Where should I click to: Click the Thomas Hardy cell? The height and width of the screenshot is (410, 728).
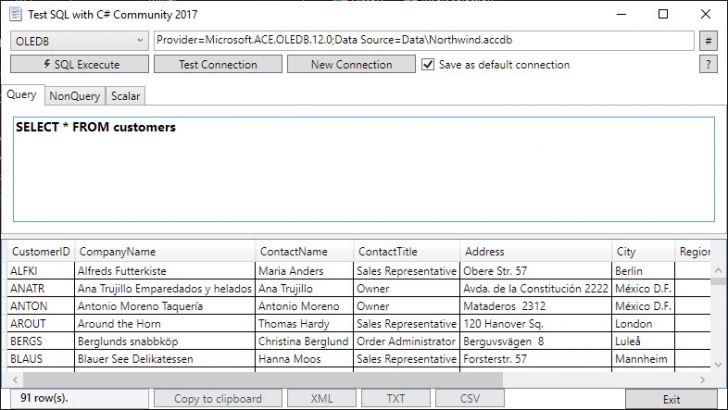tap(304, 324)
